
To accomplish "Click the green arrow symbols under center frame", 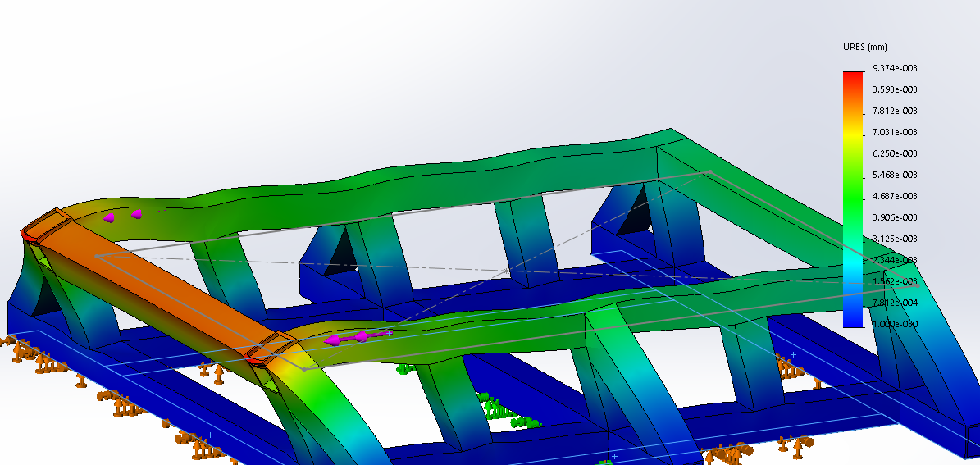I will [x=500, y=410].
